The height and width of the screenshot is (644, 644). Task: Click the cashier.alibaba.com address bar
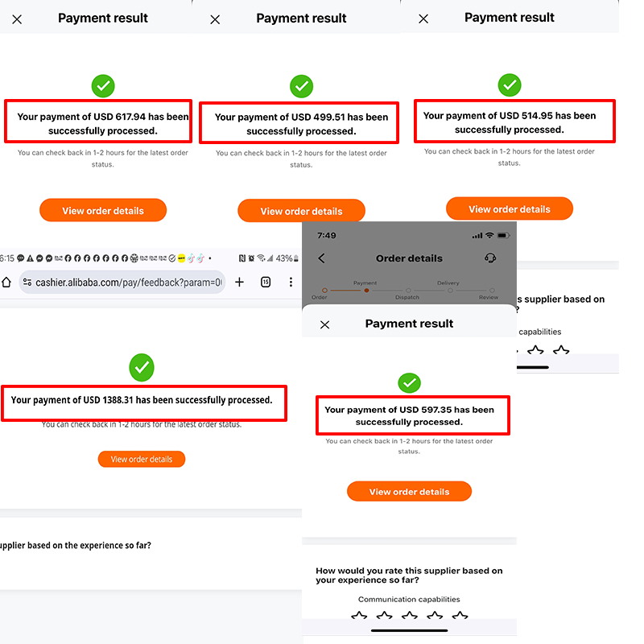(122, 283)
